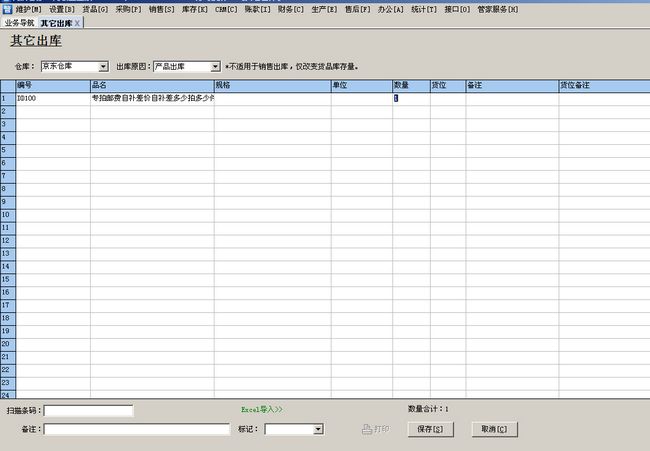
Task: Open the 财务 menu
Action: [291, 8]
